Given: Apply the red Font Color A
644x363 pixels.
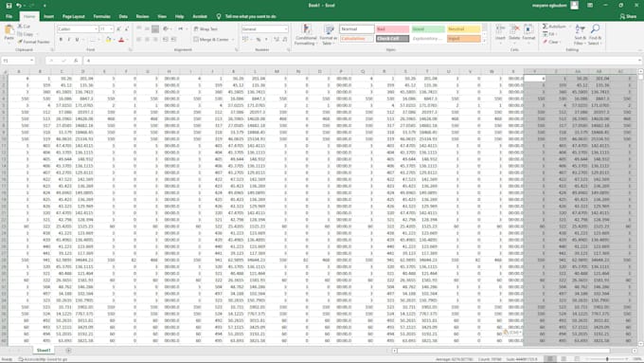Looking at the screenshot, I should pos(121,40).
